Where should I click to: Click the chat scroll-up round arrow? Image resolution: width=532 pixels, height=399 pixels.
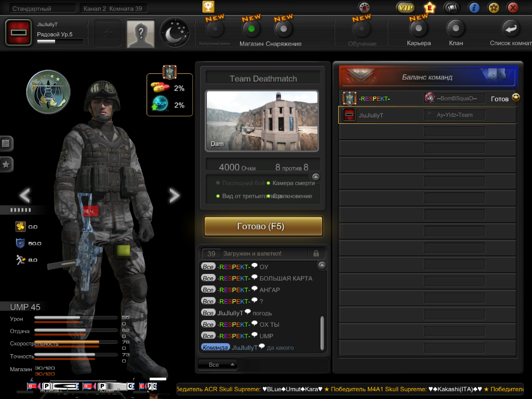pos(322,265)
